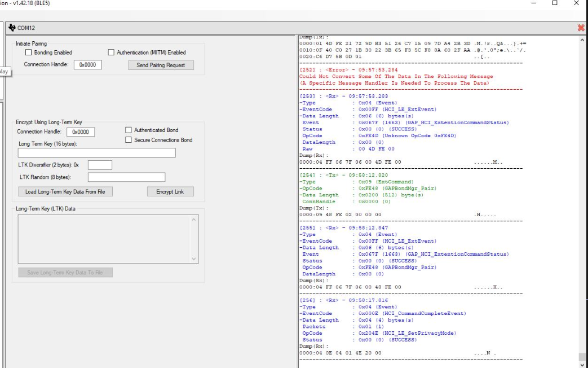588x368 pixels.
Task: Close the COM12 connection via red X icon
Action: (580, 26)
